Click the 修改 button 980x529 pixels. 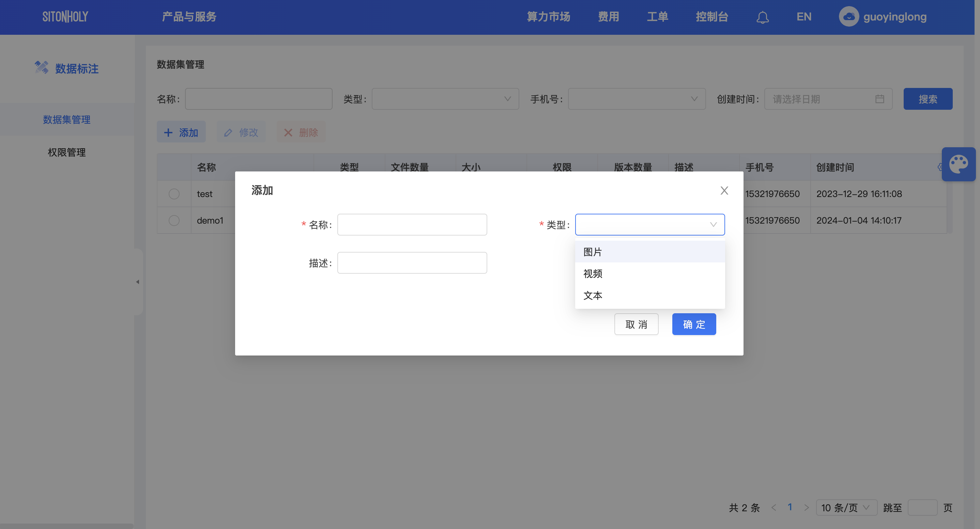tap(241, 132)
